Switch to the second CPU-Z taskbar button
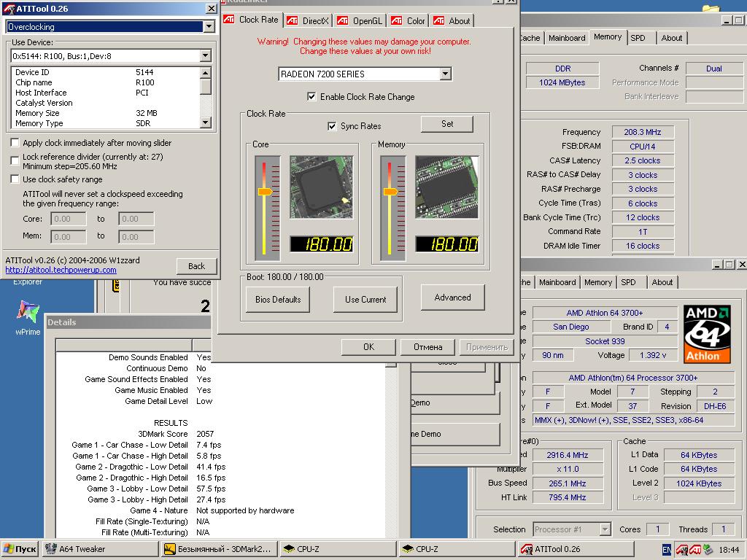Image resolution: width=747 pixels, height=560 pixels. point(457,549)
